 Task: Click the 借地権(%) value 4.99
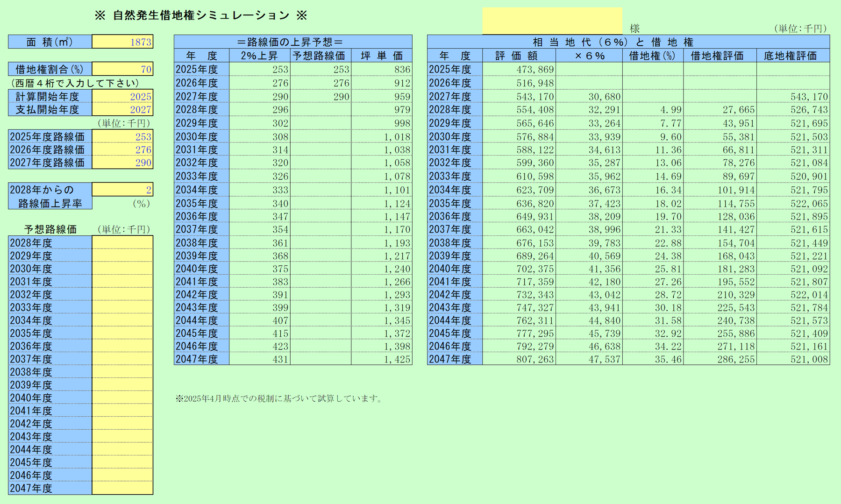[671, 110]
